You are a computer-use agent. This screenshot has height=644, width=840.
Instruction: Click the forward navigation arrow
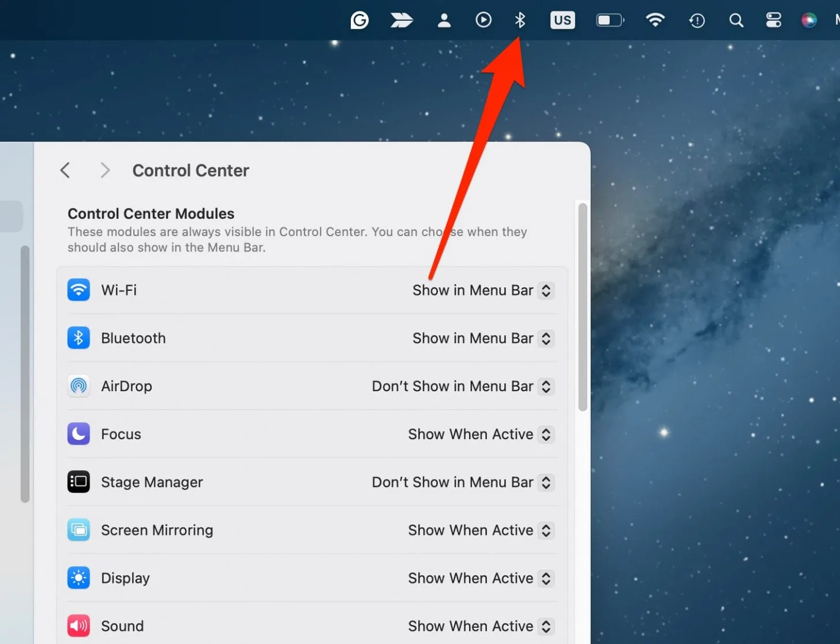pos(104,170)
